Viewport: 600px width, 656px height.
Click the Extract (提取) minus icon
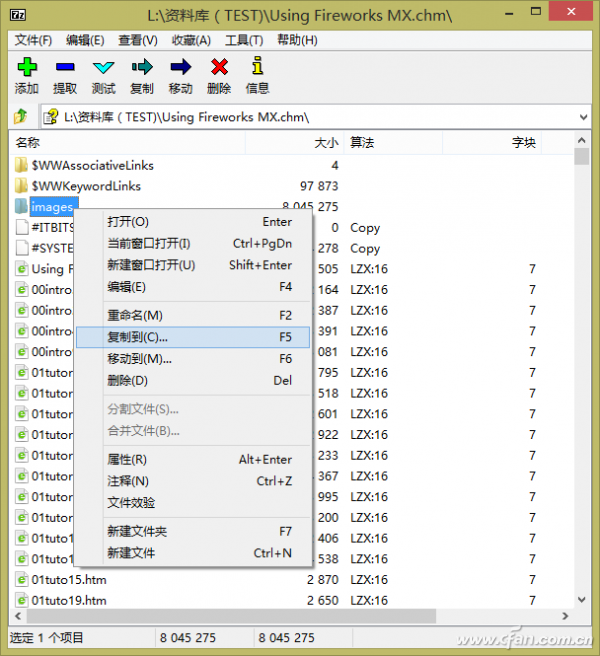click(x=65, y=67)
